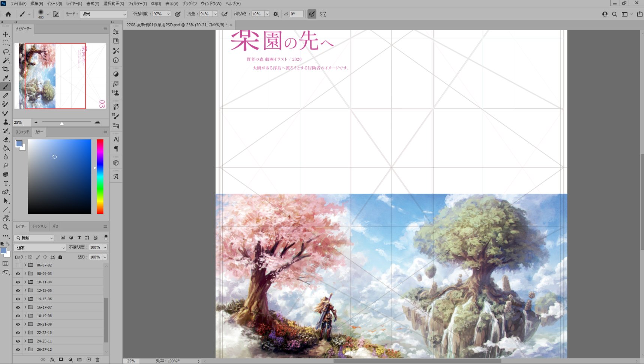Screen dimensions: 644x364
Task: Open the layer filter type dropdown
Action: point(34,238)
